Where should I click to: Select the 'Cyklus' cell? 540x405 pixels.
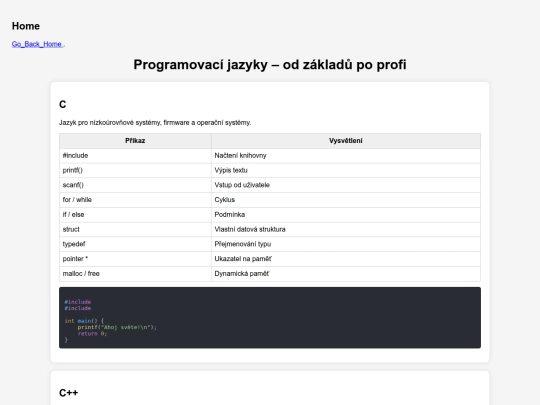(346, 200)
